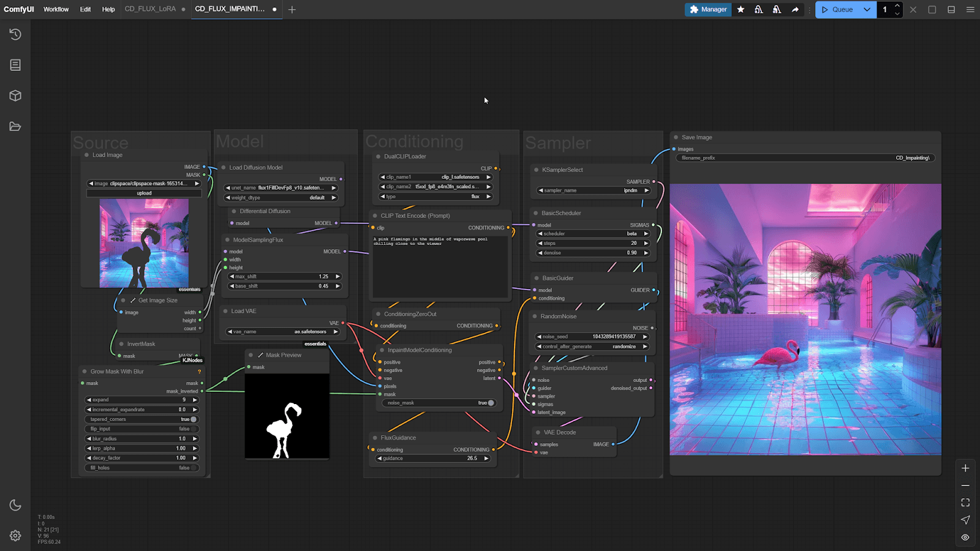980x551 pixels.
Task: Click the share arrow icon in toolbar
Action: (x=795, y=10)
